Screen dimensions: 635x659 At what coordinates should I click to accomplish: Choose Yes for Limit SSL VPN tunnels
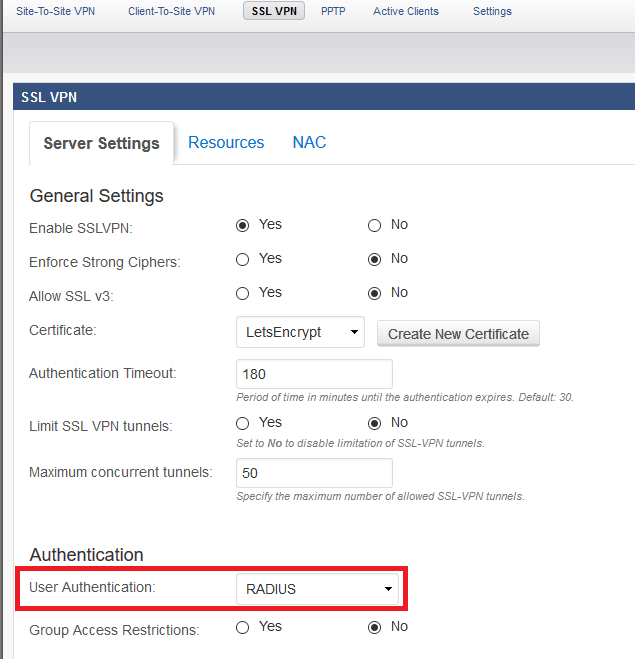click(242, 423)
